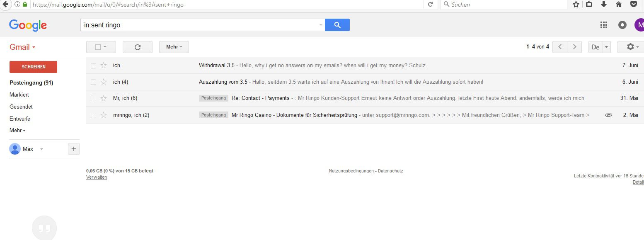Open the Gesendet folder
This screenshot has width=644, height=240.
(x=21, y=107)
